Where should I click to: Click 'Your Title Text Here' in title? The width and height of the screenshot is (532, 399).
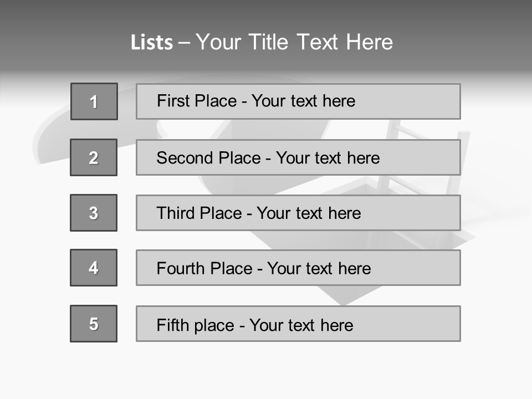click(294, 42)
